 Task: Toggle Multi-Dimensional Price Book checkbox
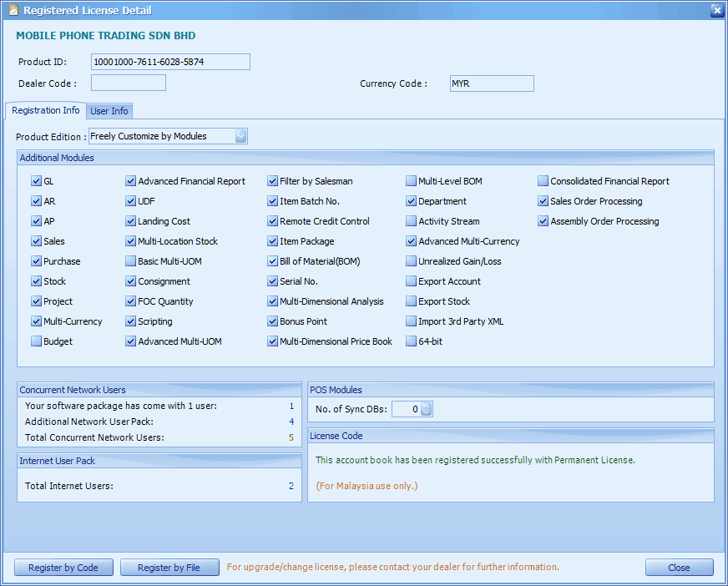(272, 341)
